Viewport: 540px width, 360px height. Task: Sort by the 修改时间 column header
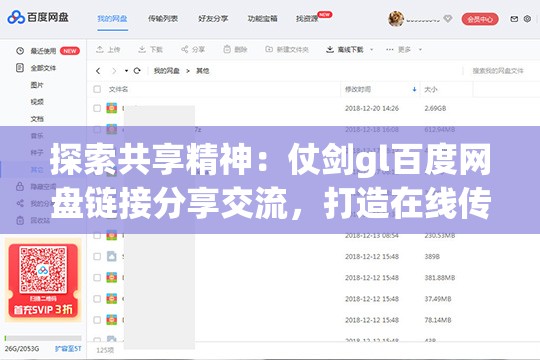358,90
